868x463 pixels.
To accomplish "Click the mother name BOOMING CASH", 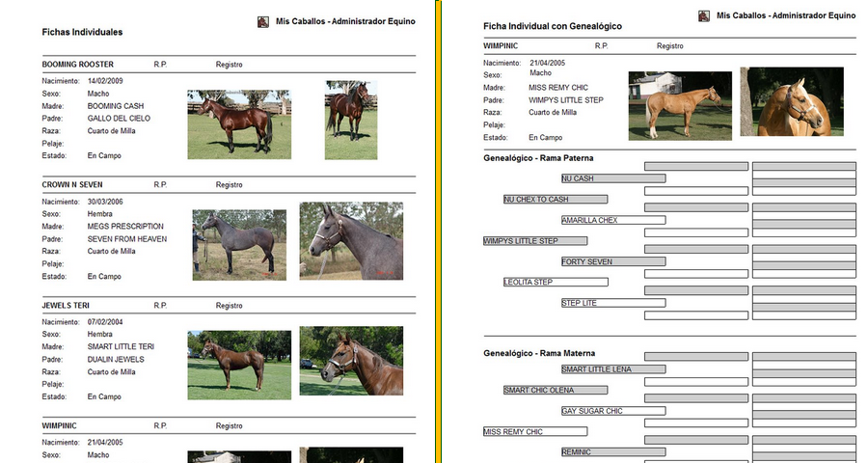I will [115, 106].
